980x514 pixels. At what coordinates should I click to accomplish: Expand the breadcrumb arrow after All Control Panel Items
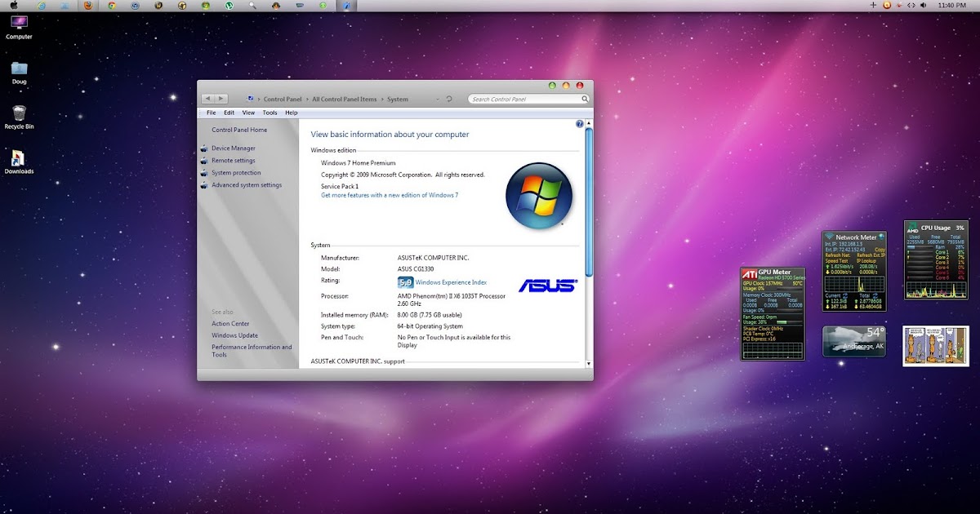[x=381, y=100]
